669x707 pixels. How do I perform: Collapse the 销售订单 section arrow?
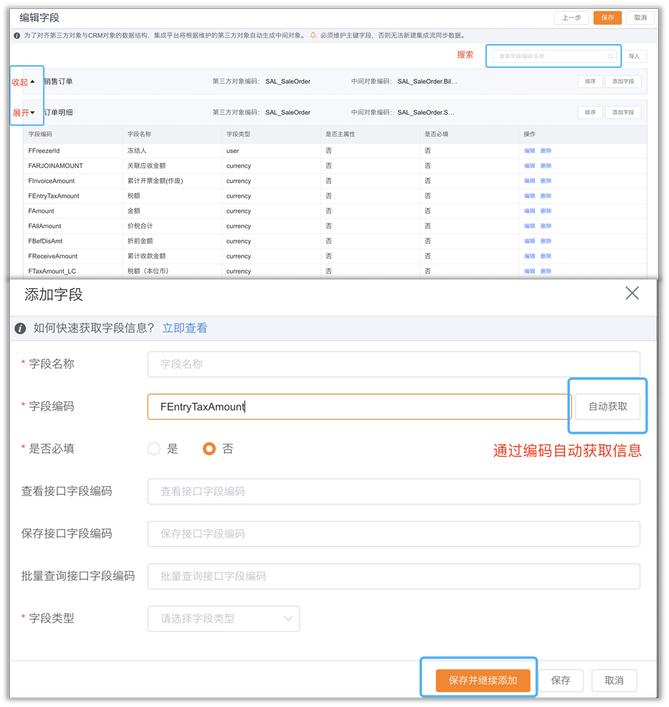pos(32,81)
